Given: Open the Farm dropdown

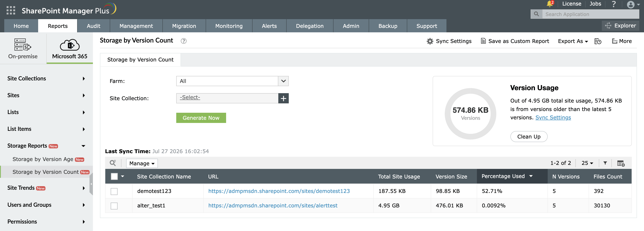Looking at the screenshot, I should click(232, 81).
